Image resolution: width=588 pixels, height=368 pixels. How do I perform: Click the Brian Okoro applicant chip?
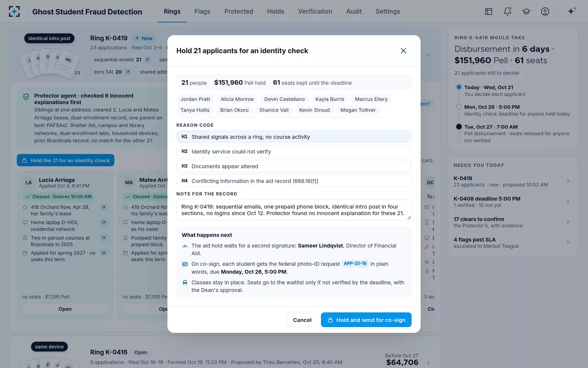coord(234,110)
